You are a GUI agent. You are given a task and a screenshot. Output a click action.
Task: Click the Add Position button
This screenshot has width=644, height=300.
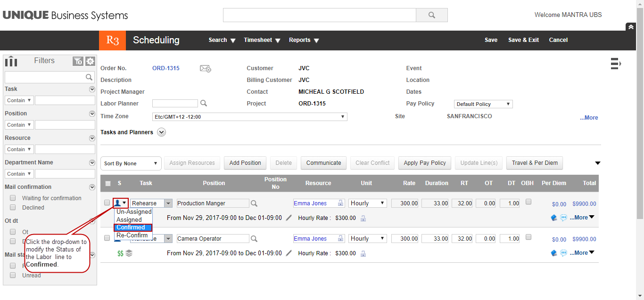245,163
